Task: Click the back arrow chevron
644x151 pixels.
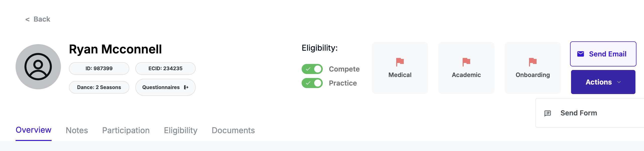Action: pos(27,19)
